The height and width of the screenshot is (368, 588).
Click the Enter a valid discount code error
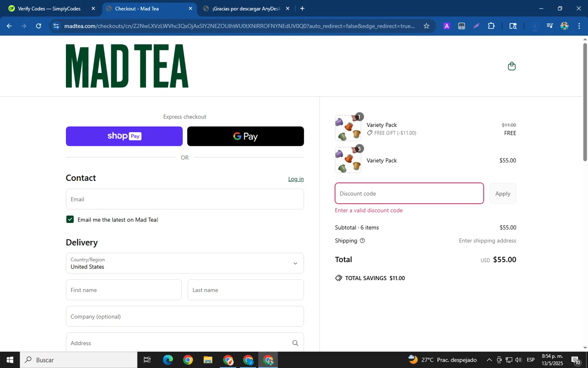(x=369, y=210)
